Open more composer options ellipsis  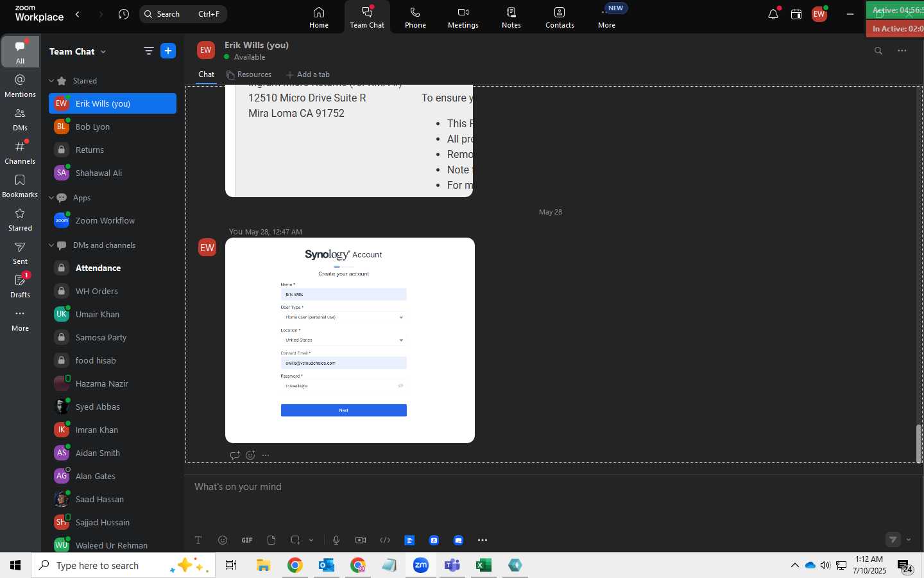(x=483, y=540)
